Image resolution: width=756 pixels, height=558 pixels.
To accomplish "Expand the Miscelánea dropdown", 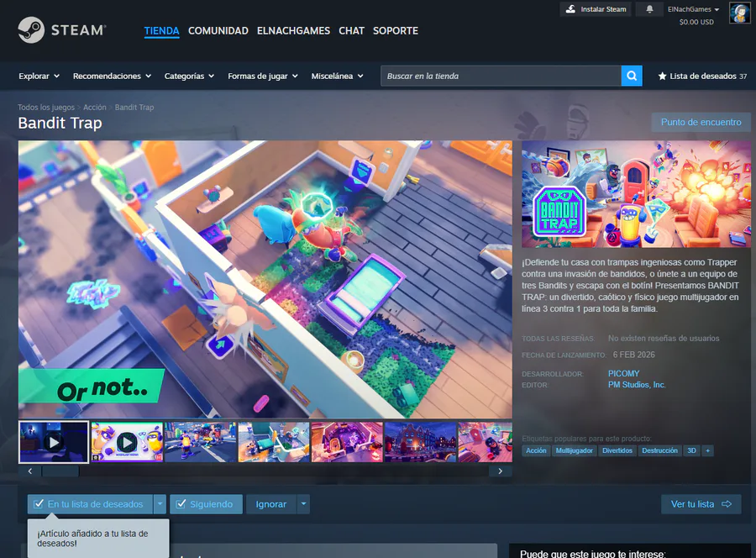I will (337, 76).
